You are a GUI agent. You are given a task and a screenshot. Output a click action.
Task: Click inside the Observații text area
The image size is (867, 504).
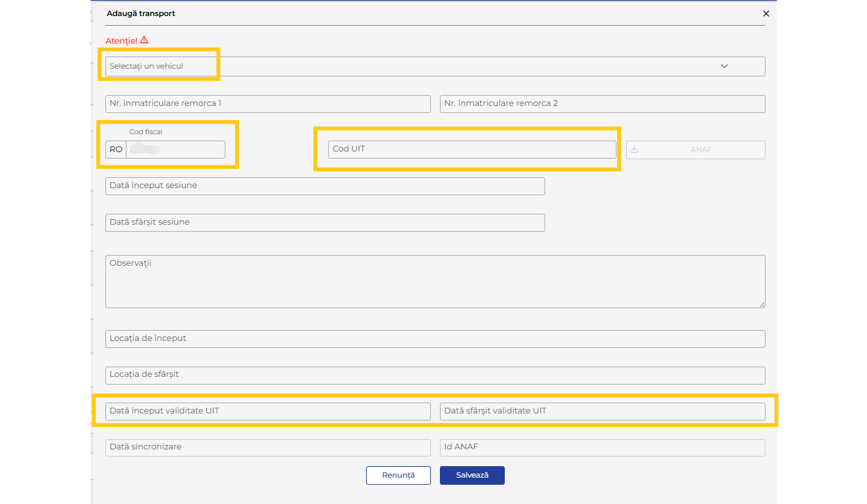(435, 281)
